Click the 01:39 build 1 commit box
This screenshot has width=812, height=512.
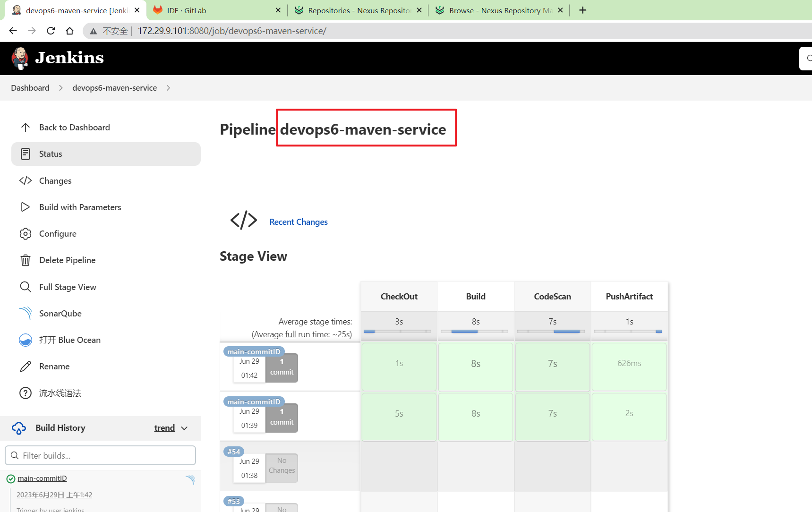282,418
